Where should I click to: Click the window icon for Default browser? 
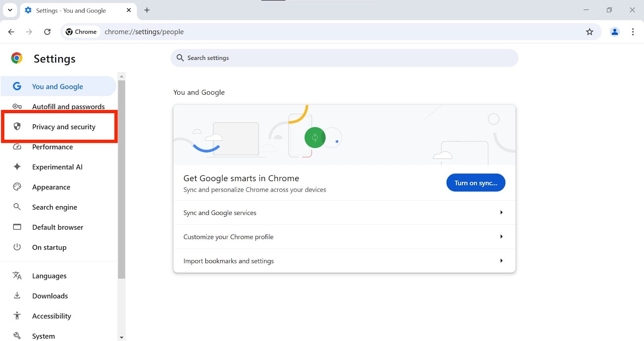pyautogui.click(x=17, y=227)
